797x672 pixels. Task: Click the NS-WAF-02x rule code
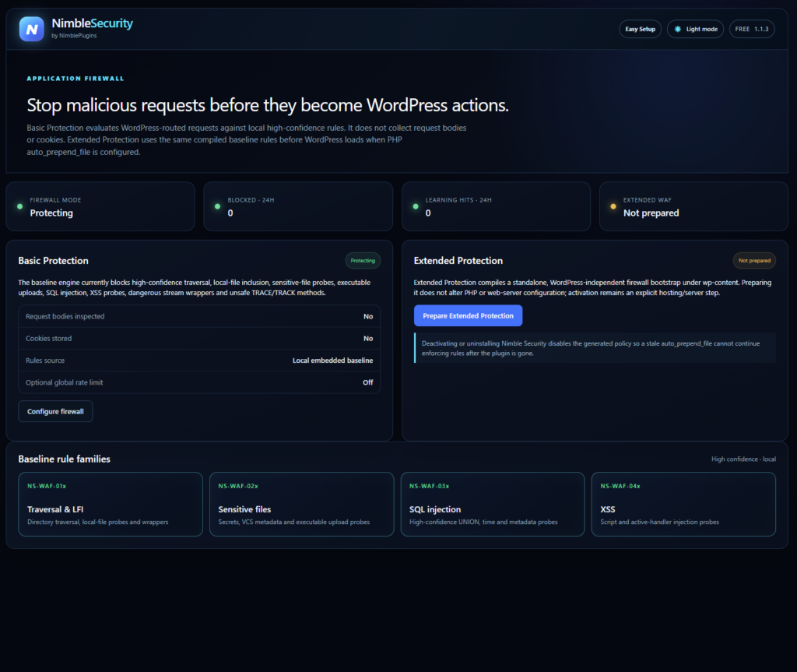[x=238, y=486]
